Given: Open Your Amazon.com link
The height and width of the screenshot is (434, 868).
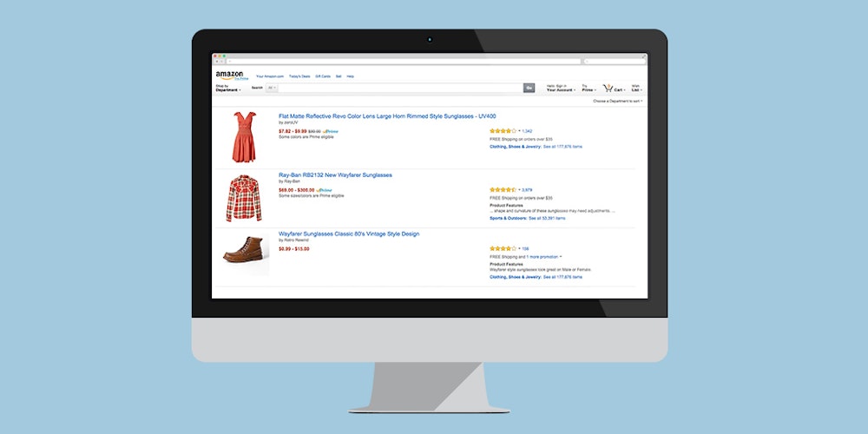Looking at the screenshot, I should point(270,76).
